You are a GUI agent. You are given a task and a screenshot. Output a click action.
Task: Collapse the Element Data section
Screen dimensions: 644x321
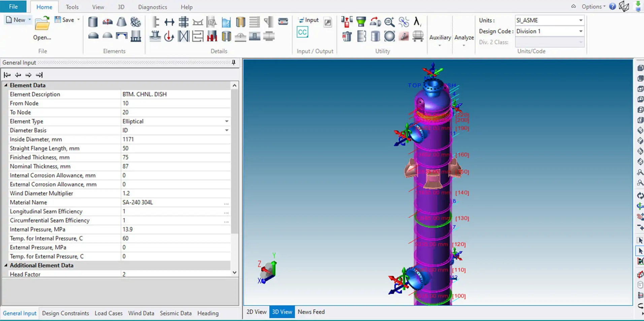tap(6, 85)
